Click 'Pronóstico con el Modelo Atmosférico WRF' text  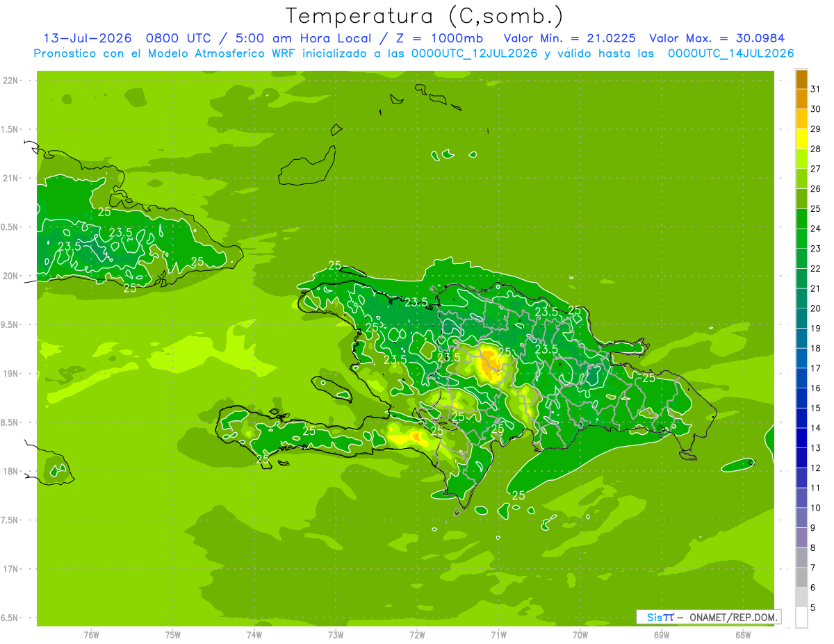(166, 53)
